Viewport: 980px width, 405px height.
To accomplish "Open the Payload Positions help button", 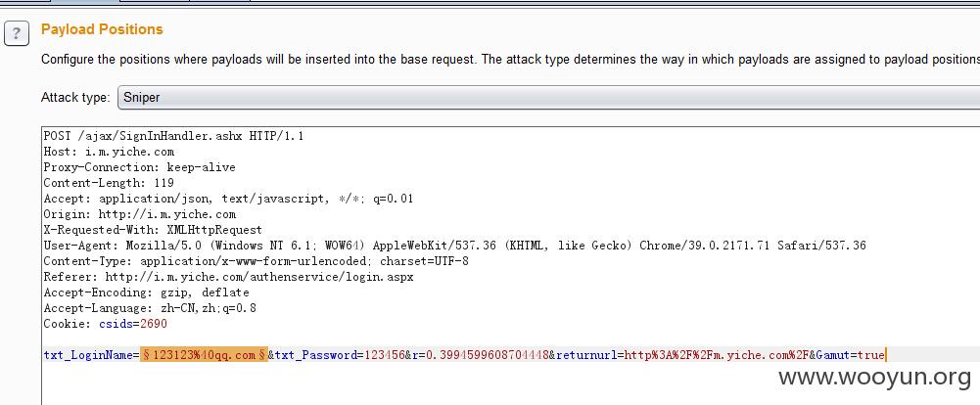I will coord(17,33).
